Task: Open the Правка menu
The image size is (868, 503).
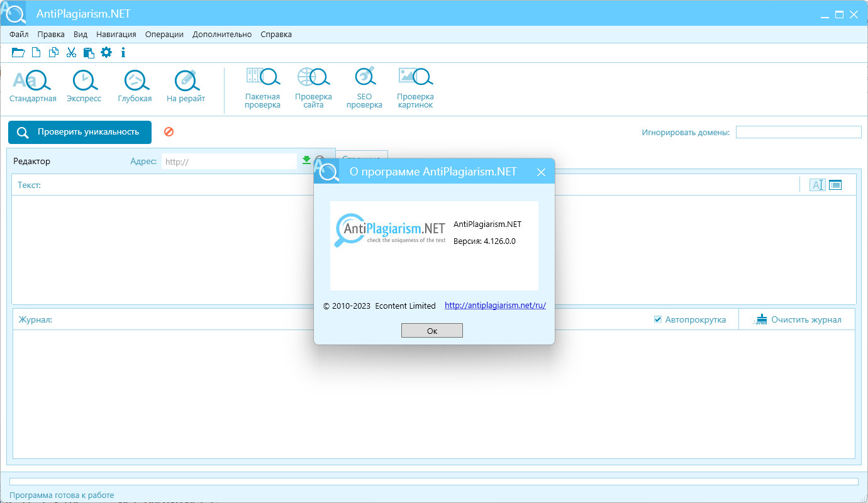Action: coord(51,35)
